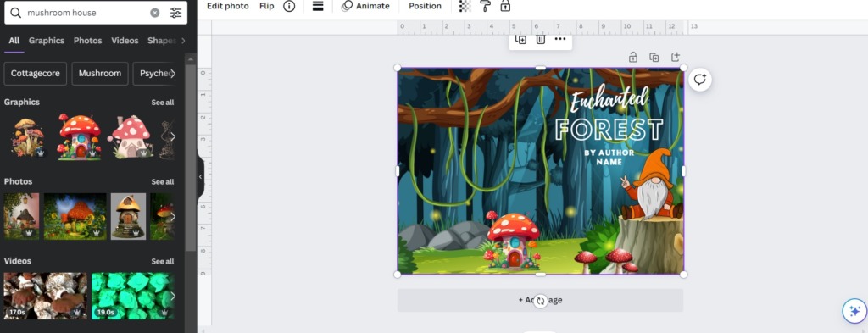Collapse the side panel using the arrow handle
Image resolution: width=868 pixels, height=333 pixels.
pyautogui.click(x=200, y=177)
